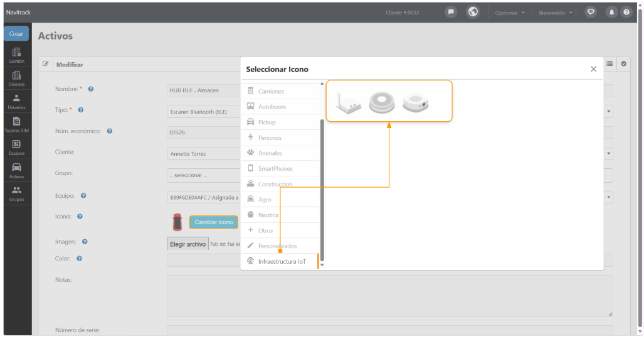Click the Navitrack logo text
The width and height of the screenshot is (644, 339).
(x=18, y=13)
